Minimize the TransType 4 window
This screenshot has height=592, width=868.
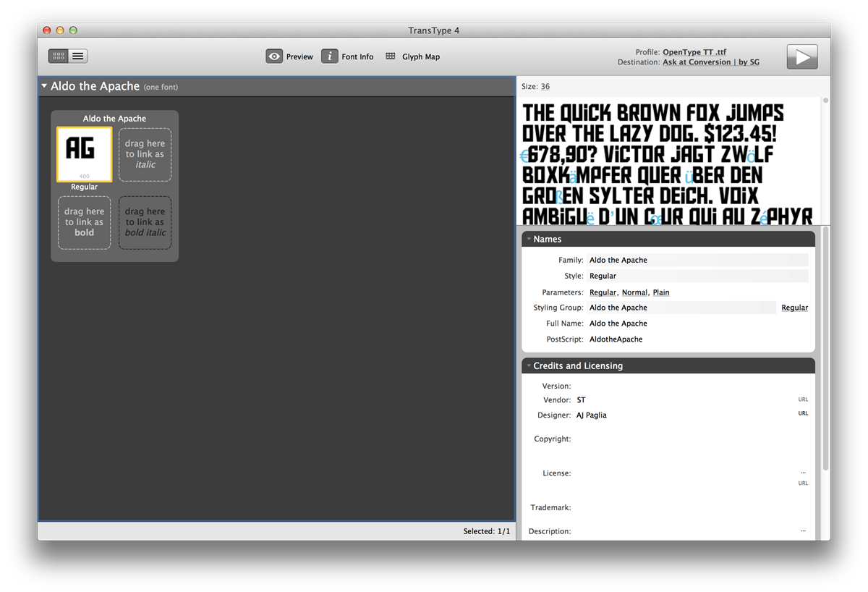pos(60,30)
